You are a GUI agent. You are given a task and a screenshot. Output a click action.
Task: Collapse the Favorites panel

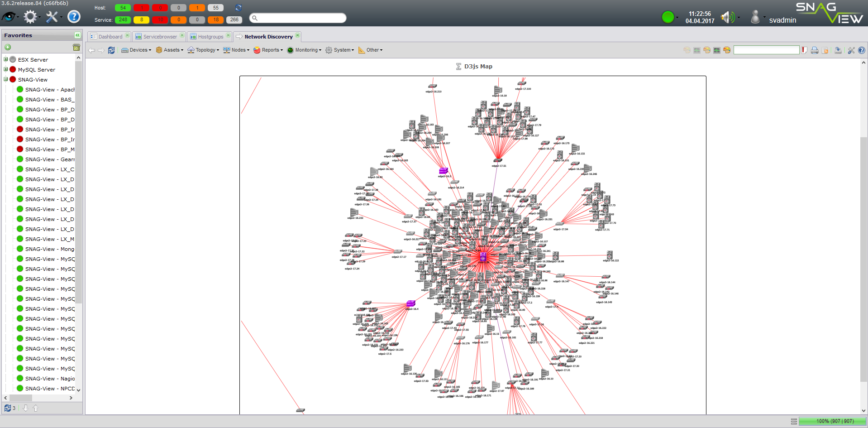click(x=77, y=35)
